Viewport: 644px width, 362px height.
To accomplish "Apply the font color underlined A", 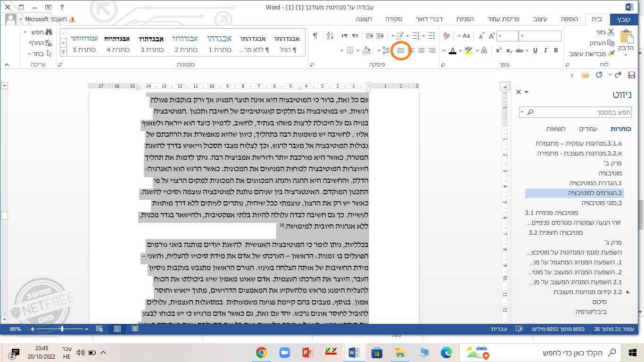I will [x=453, y=51].
